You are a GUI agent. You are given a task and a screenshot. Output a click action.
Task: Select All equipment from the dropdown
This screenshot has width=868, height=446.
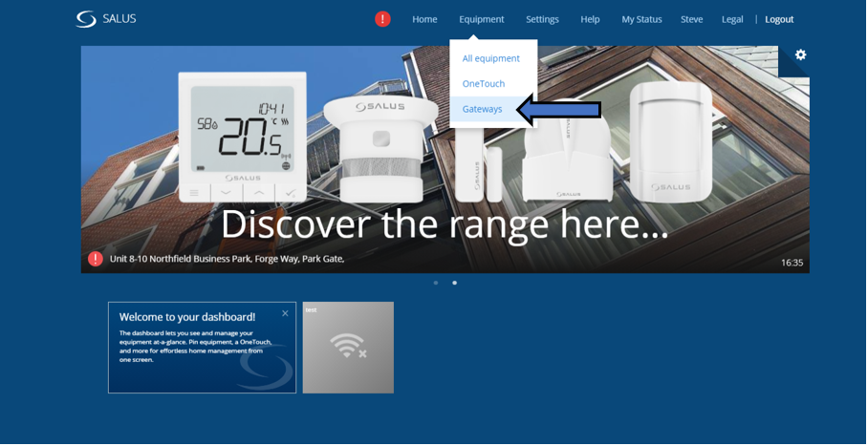point(491,58)
